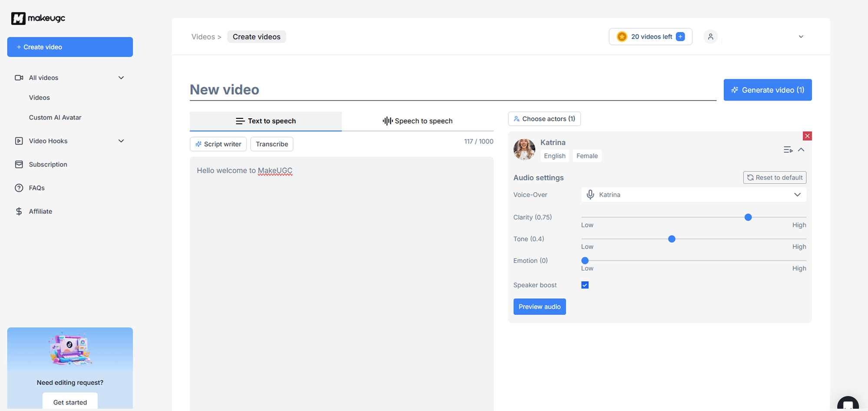The image size is (868, 411).
Task: Open the user profile icon in the header
Action: click(x=710, y=36)
